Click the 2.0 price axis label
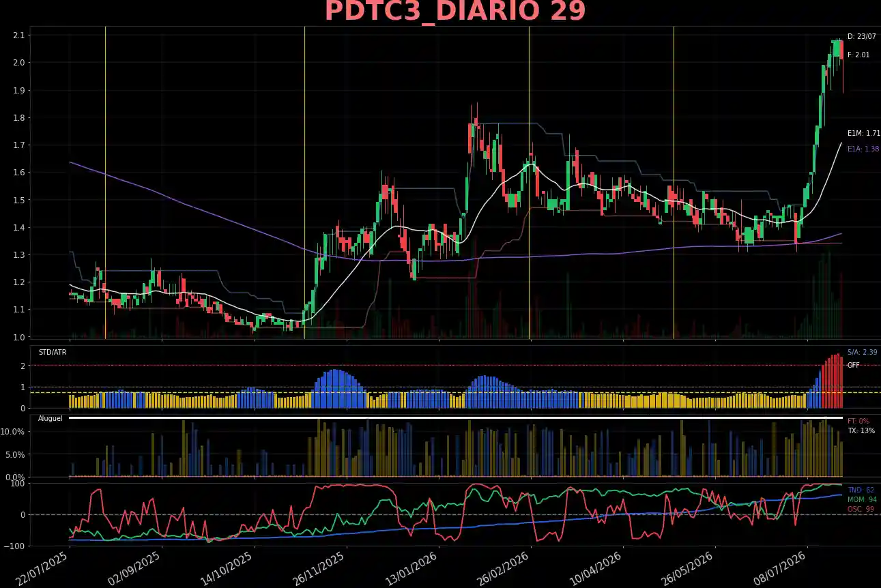The image size is (881, 588). click(x=18, y=63)
